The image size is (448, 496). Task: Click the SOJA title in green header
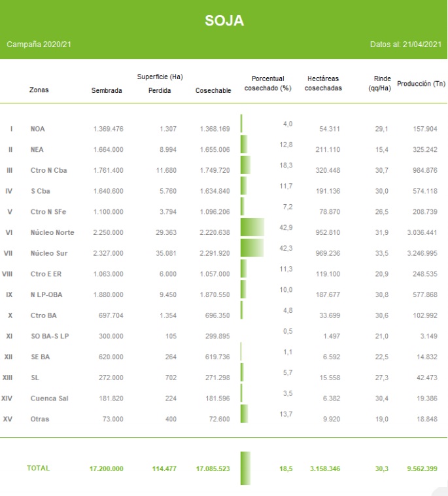224,21
